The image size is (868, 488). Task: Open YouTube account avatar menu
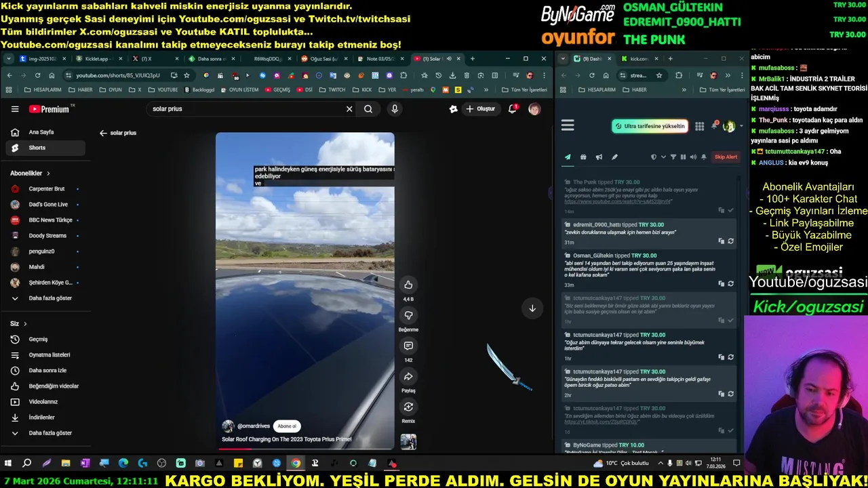click(534, 109)
